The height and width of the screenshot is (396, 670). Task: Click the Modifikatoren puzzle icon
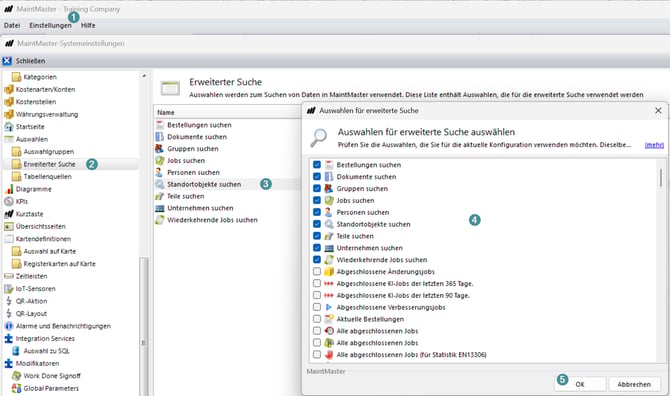[x=9, y=363]
